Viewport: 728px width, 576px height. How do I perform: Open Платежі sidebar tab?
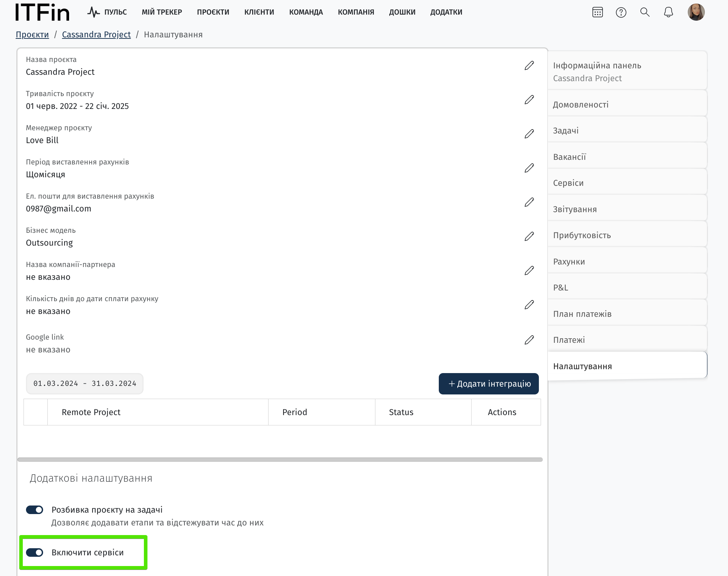click(627, 339)
